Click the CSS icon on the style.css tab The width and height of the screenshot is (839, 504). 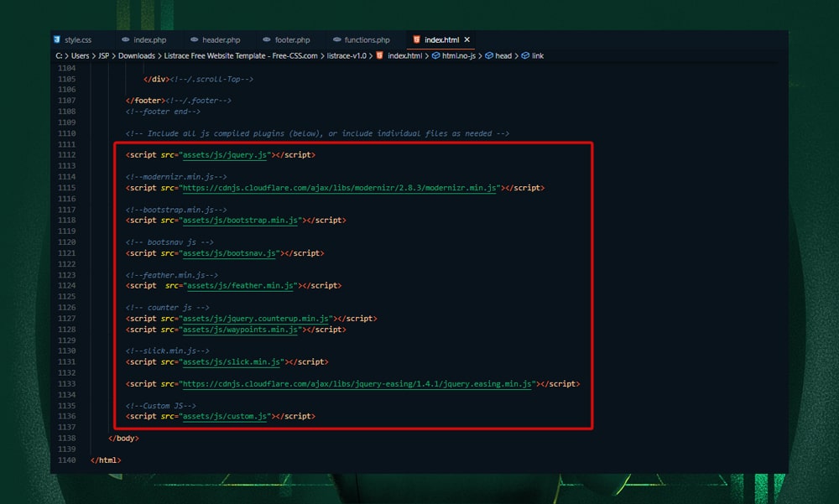click(x=57, y=39)
